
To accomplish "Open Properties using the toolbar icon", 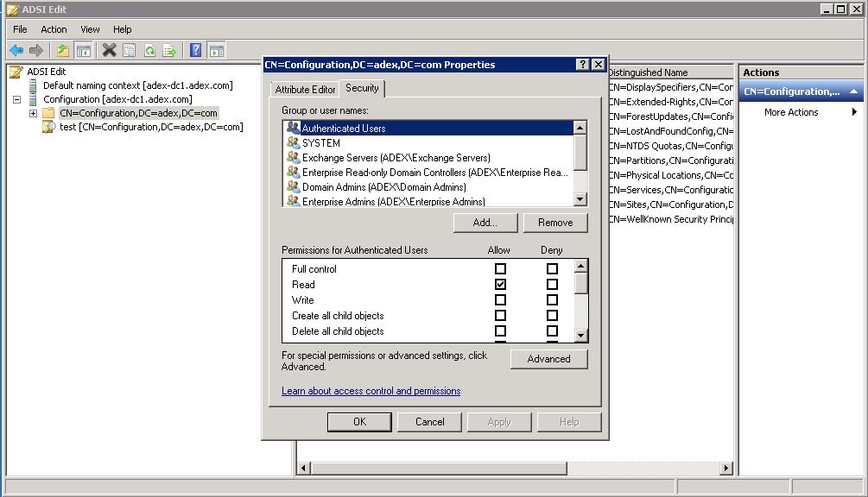I will [128, 49].
